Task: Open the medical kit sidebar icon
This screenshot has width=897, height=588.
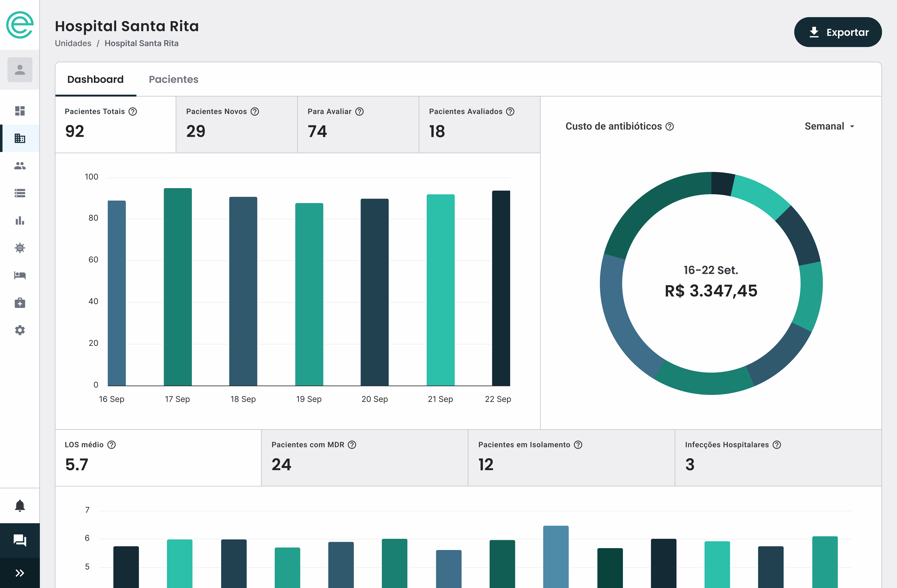Action: pyautogui.click(x=20, y=303)
